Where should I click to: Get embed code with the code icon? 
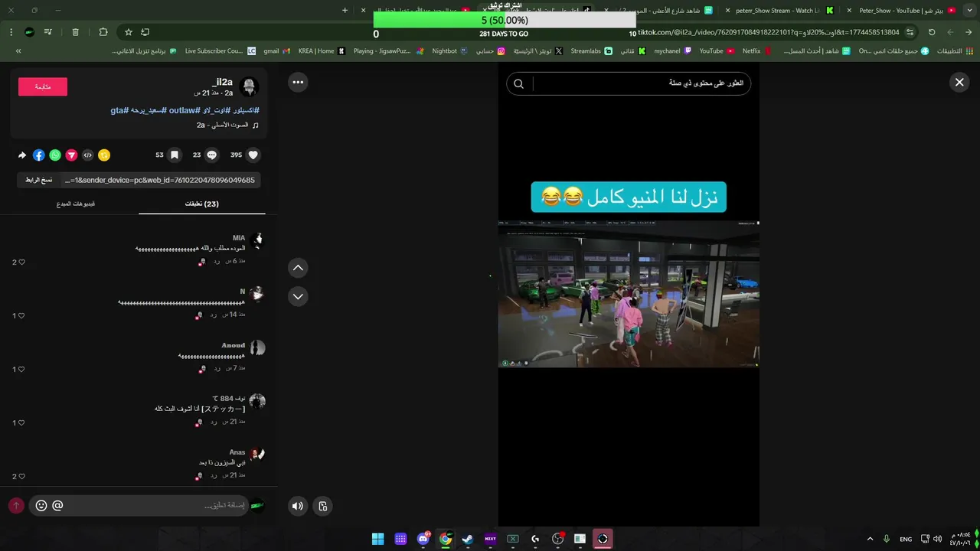tap(88, 155)
